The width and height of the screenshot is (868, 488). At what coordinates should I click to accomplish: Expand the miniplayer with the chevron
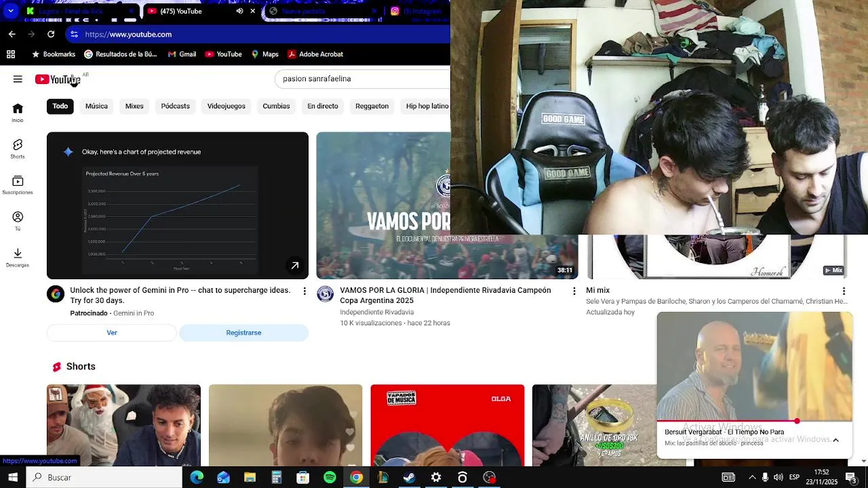click(x=835, y=440)
